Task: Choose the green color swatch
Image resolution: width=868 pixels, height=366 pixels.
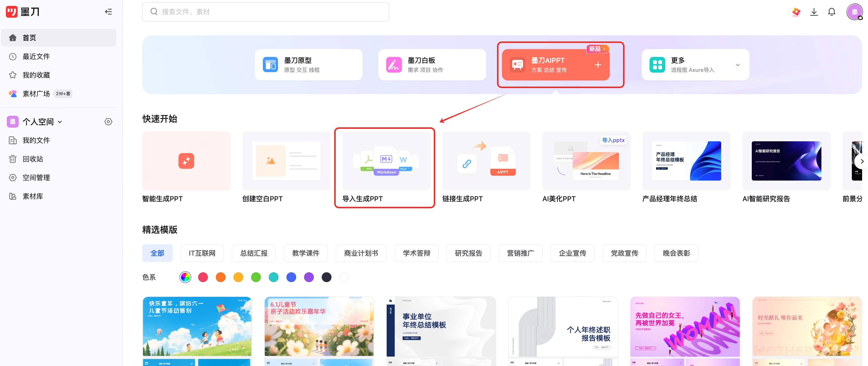Action: 256,277
